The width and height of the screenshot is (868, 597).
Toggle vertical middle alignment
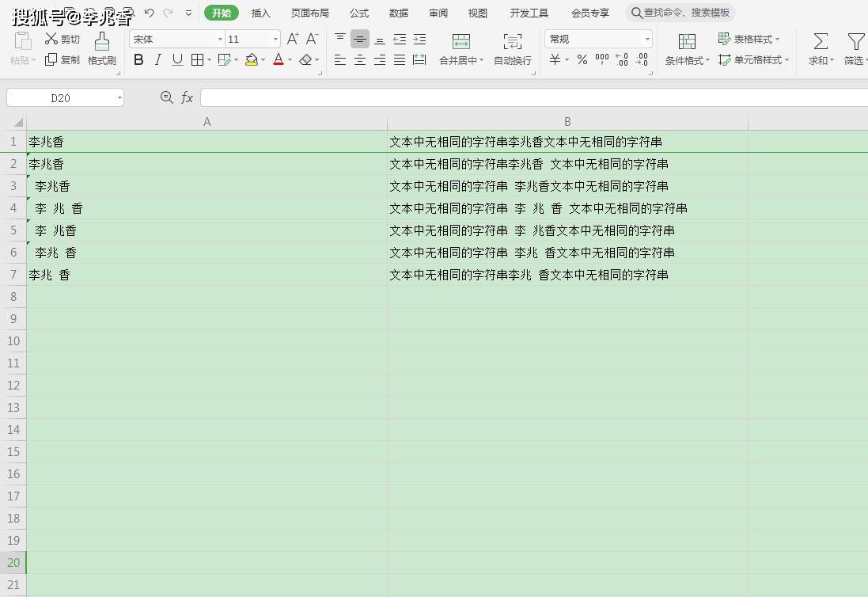click(x=360, y=39)
